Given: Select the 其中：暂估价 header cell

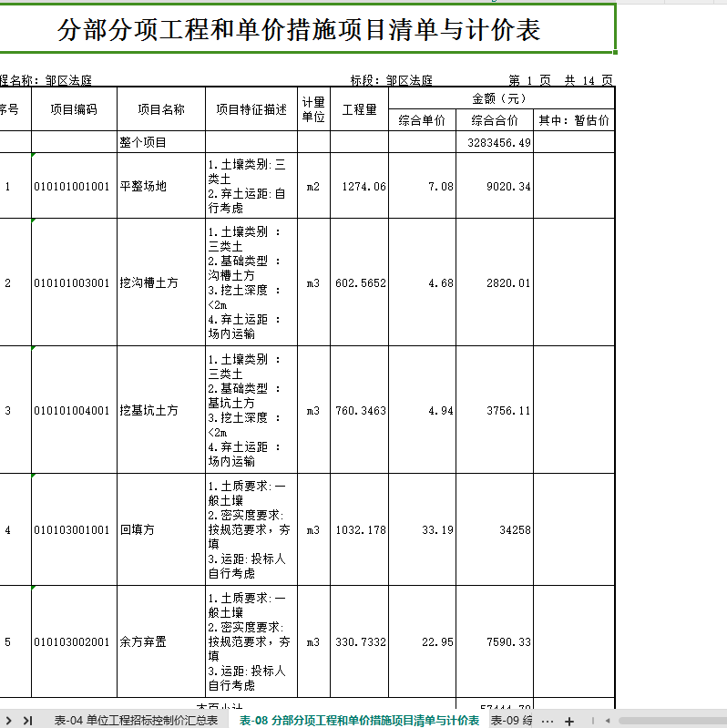Looking at the screenshot, I should click(574, 120).
